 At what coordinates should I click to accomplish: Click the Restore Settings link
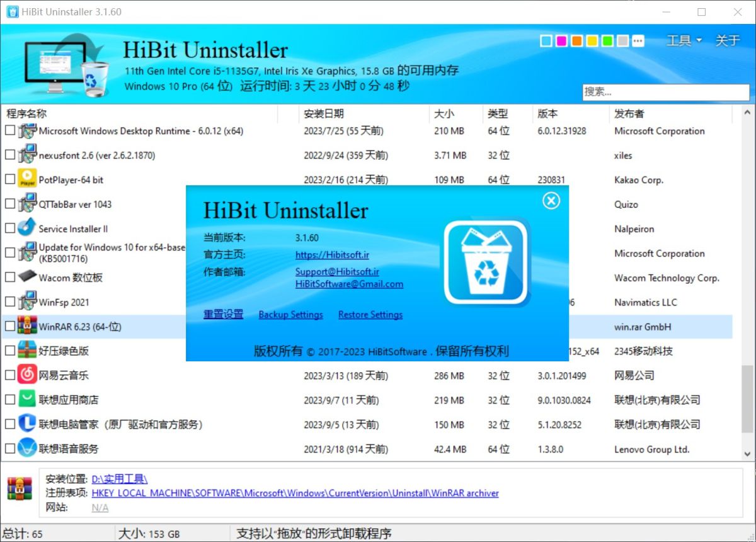coord(370,315)
